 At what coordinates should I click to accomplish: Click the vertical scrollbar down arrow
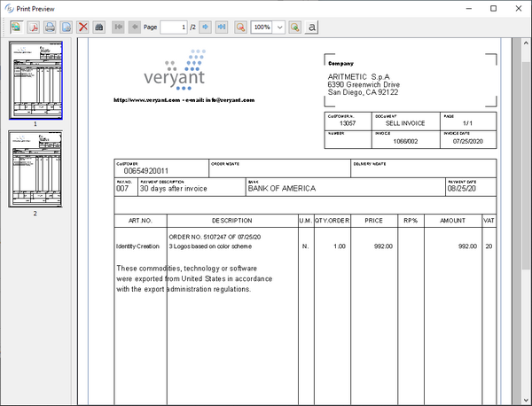click(526, 400)
